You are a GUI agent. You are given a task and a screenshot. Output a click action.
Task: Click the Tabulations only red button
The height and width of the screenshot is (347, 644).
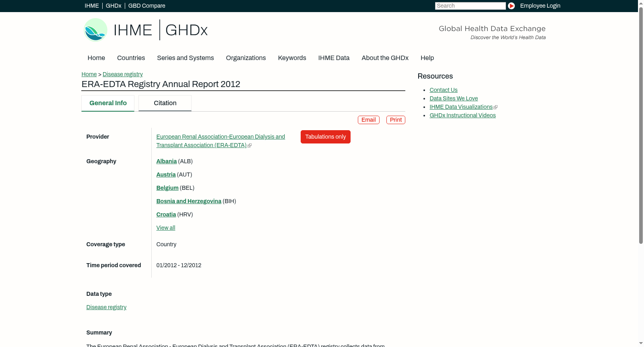[326, 137]
